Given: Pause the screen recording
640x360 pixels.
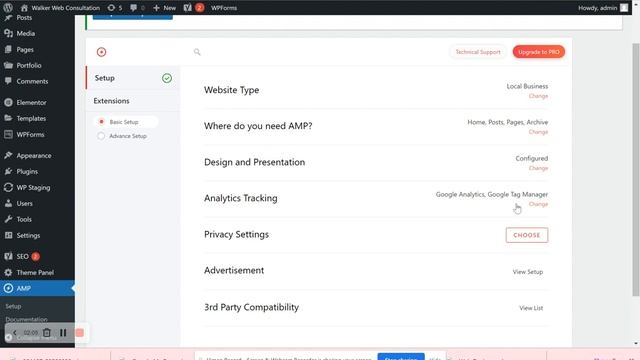Looking at the screenshot, I should 63,333.
